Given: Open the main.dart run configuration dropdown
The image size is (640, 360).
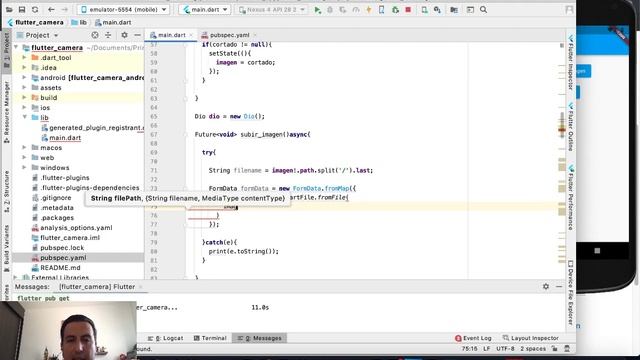Looking at the screenshot, I should pyautogui.click(x=205, y=9).
